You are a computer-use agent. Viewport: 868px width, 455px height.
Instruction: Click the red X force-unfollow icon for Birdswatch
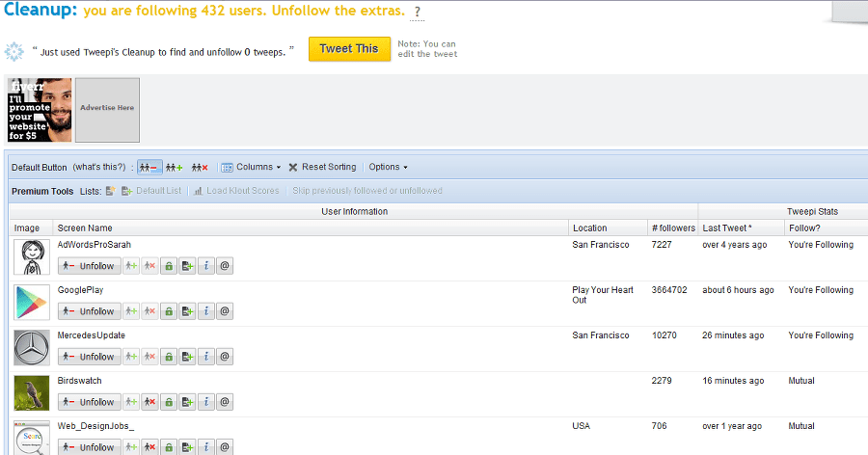pyautogui.click(x=149, y=402)
